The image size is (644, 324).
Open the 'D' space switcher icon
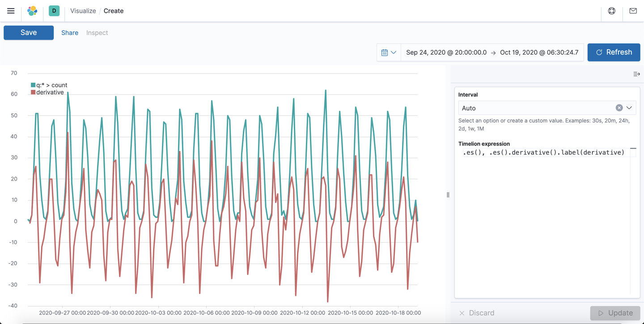[x=54, y=10]
